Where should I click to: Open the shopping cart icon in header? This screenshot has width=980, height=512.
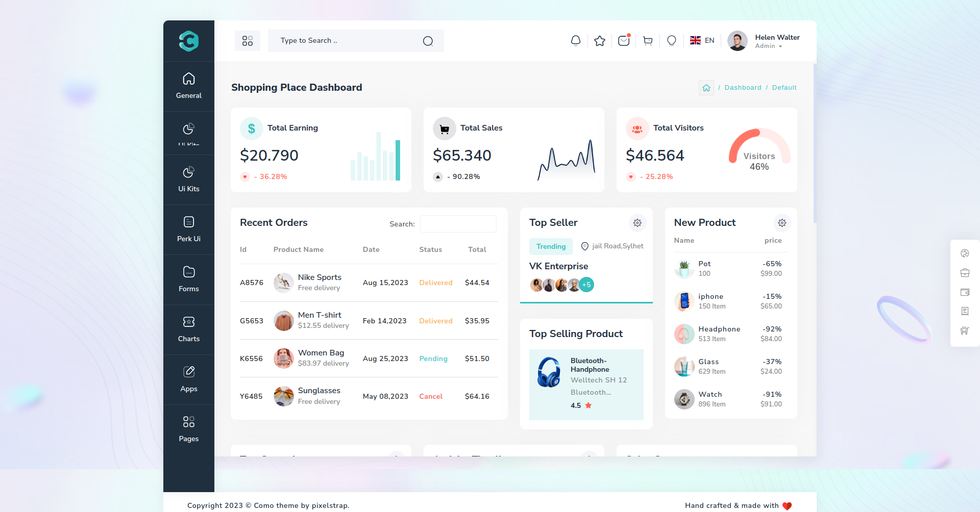click(648, 41)
